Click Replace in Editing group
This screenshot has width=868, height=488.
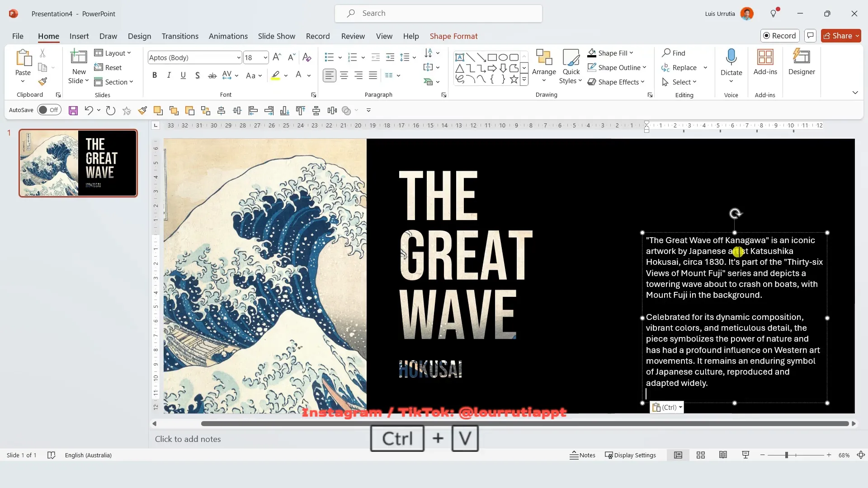tap(679, 67)
